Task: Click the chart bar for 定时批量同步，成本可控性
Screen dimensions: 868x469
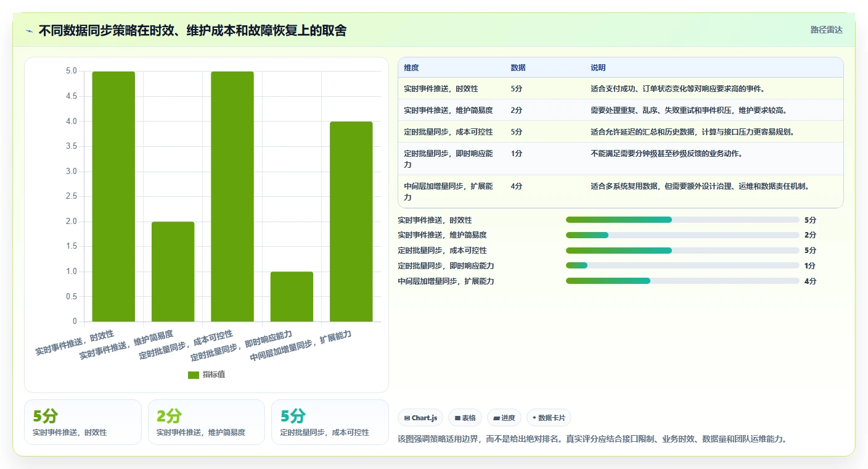Action: (232, 196)
